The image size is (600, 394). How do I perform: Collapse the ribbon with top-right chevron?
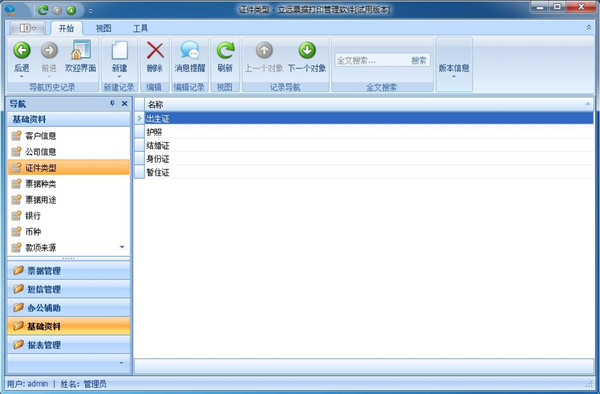589,28
